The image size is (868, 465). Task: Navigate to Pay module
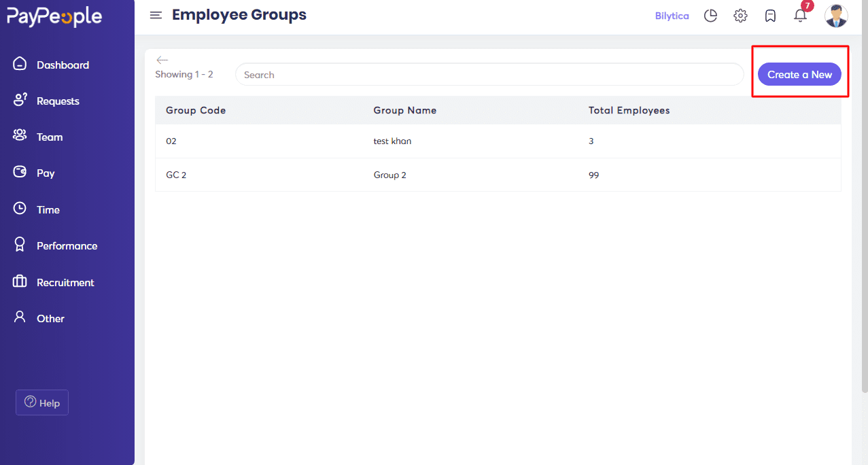coord(20,173)
